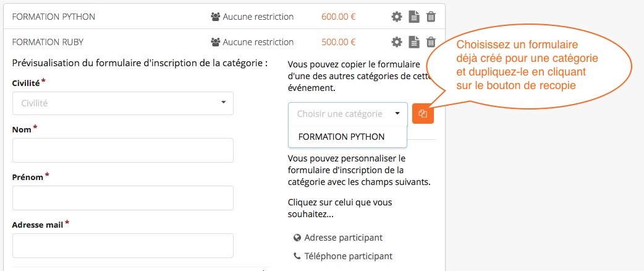Click the orange copy form button

[x=423, y=113]
